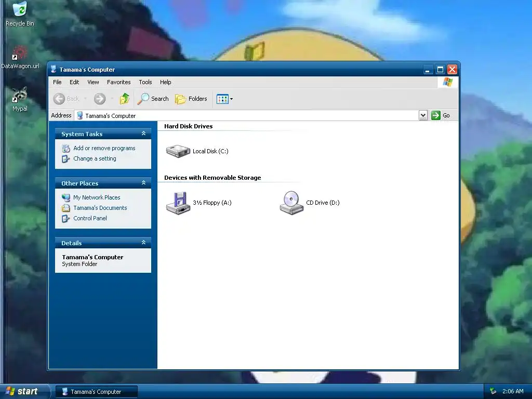Open the Edit menu
The width and height of the screenshot is (532, 399).
pos(74,82)
